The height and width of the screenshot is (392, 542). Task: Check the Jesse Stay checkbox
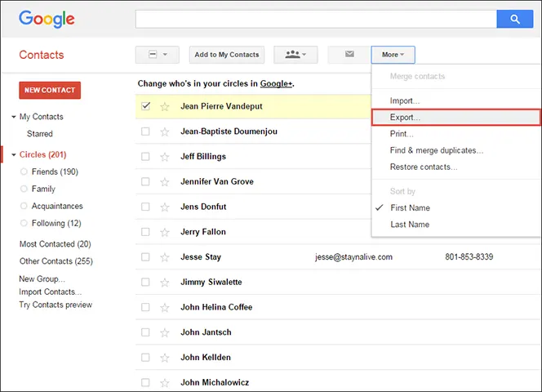pyautogui.click(x=145, y=257)
